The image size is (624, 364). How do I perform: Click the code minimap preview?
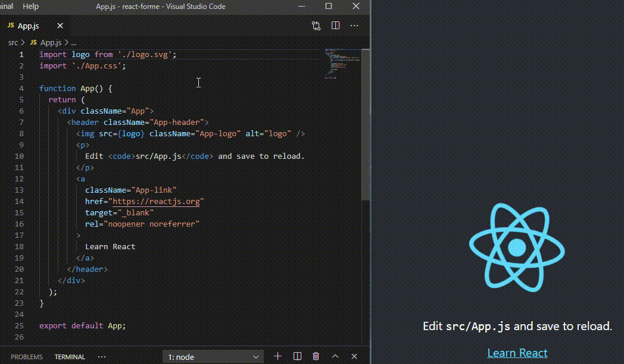(x=342, y=64)
